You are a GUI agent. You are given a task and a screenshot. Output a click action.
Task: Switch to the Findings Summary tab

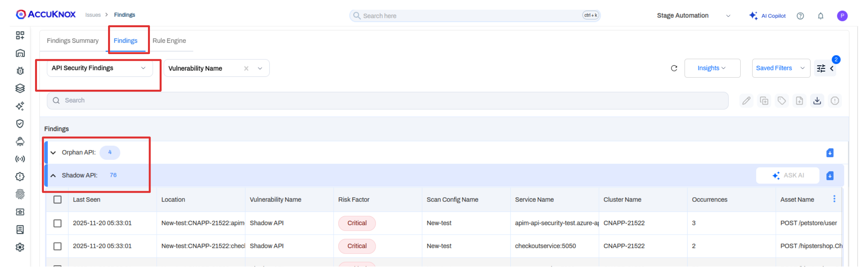tap(72, 41)
